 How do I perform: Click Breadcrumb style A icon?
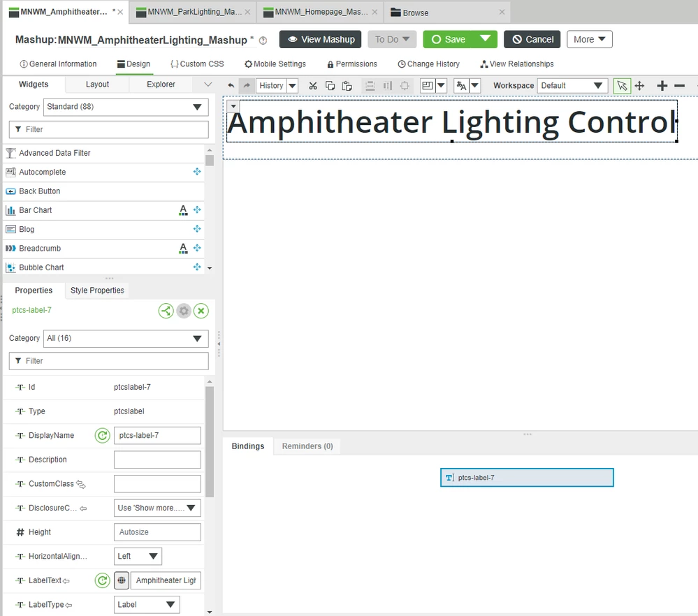tap(183, 249)
